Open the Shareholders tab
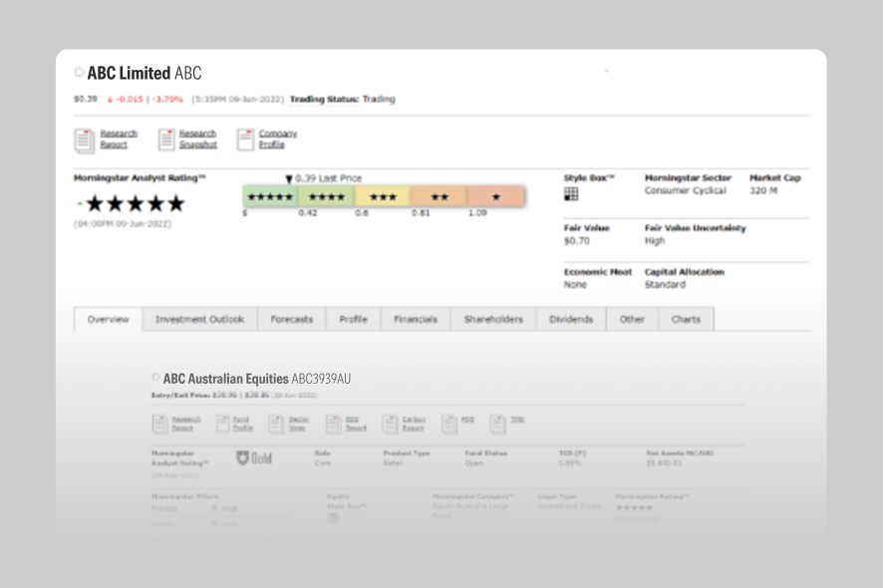883x588 pixels. point(493,319)
